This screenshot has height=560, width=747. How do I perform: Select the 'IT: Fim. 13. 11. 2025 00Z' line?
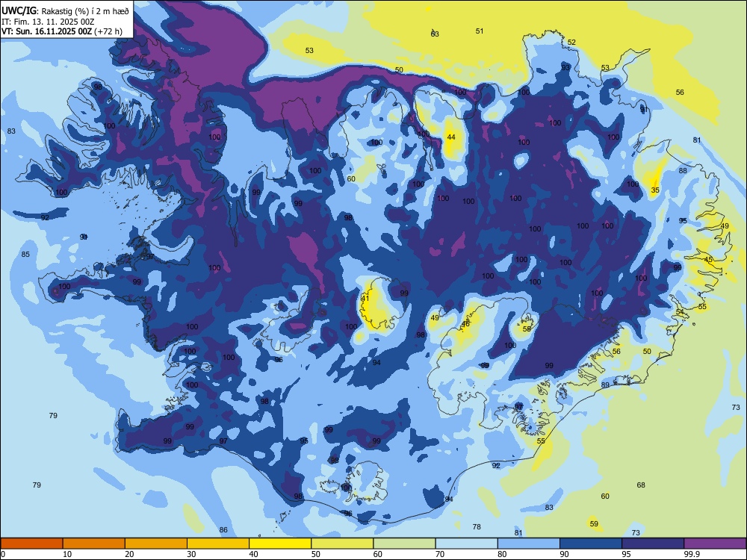pos(48,22)
